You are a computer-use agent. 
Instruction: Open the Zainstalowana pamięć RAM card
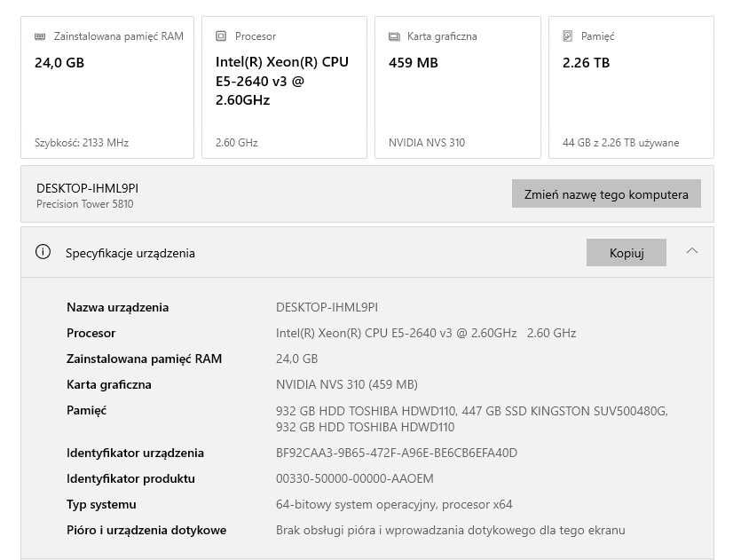pos(107,87)
